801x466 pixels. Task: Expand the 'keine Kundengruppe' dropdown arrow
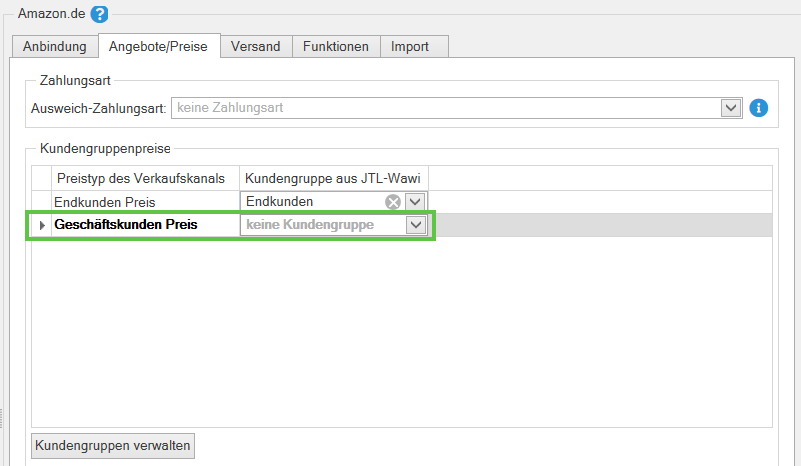pos(415,226)
